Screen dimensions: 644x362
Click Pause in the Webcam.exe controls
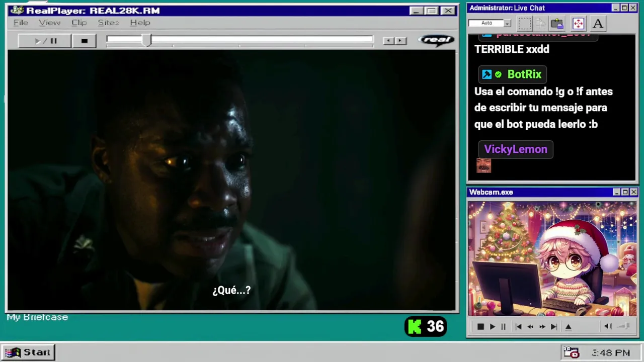503,327
